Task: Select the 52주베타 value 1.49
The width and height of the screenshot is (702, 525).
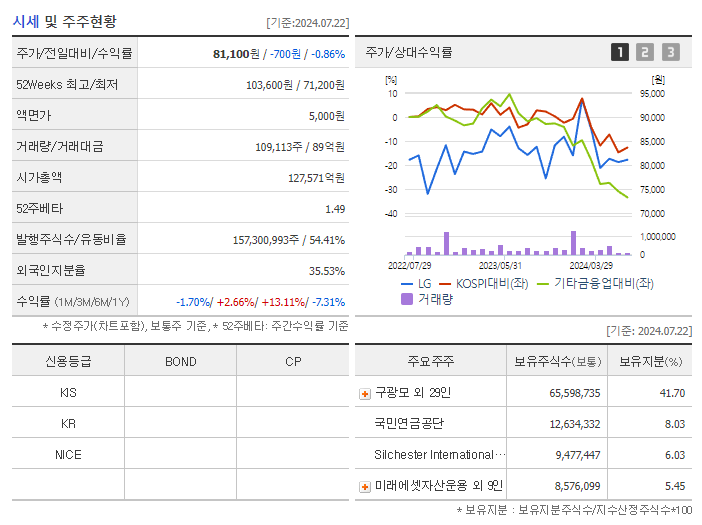Action: (335, 209)
